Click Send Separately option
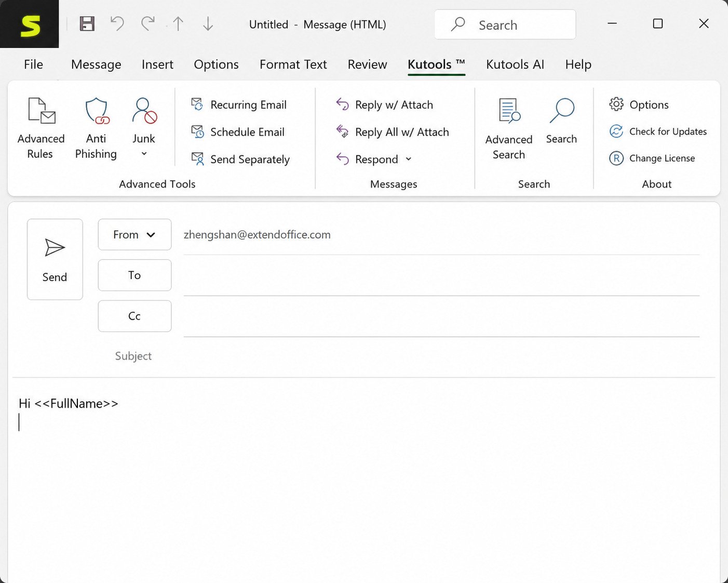The image size is (728, 583). pos(240,159)
